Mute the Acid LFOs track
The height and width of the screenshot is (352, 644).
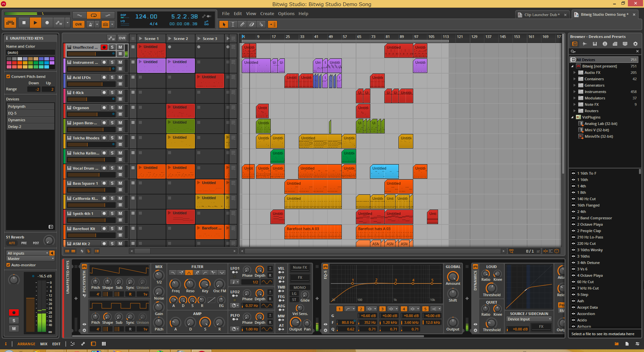click(x=120, y=78)
